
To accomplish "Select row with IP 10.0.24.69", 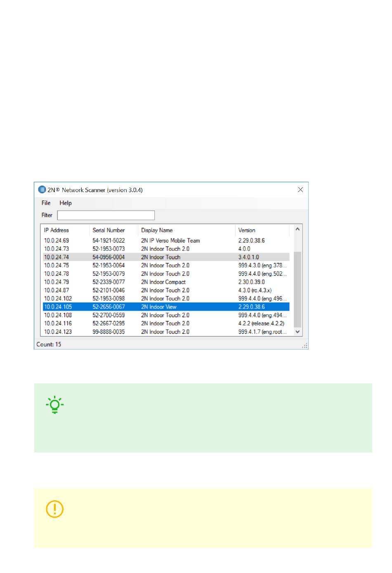I will (x=166, y=240).
